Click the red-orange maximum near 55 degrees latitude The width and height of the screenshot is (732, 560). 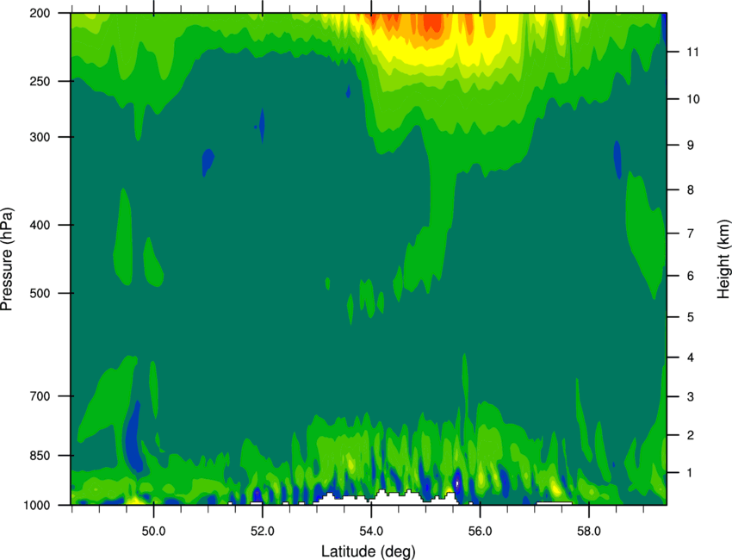click(433, 23)
